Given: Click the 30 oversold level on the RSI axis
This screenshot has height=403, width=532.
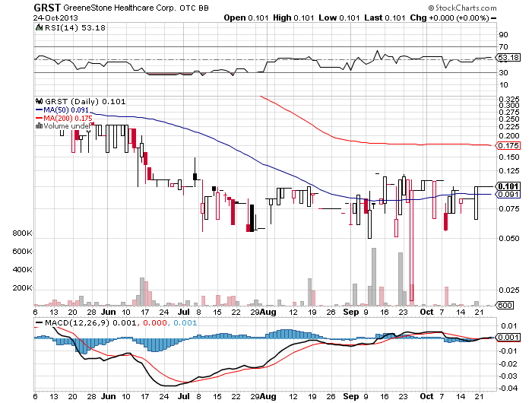Looking at the screenshot, I should point(503,73).
